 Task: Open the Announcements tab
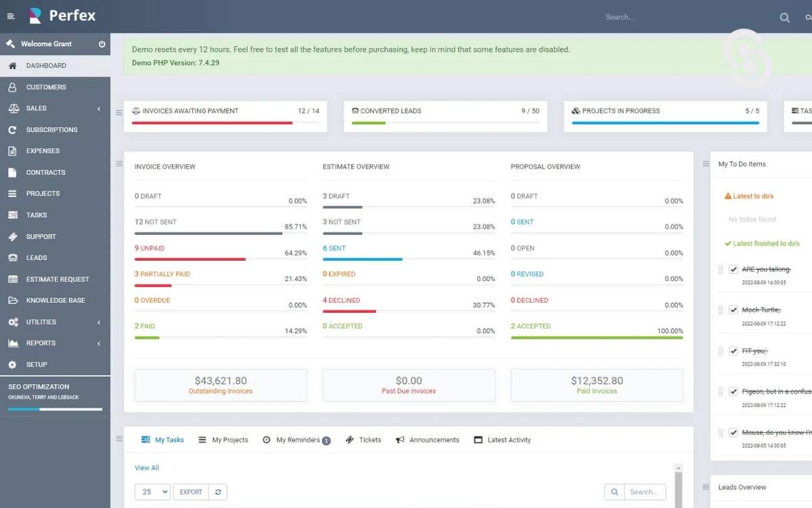click(434, 440)
